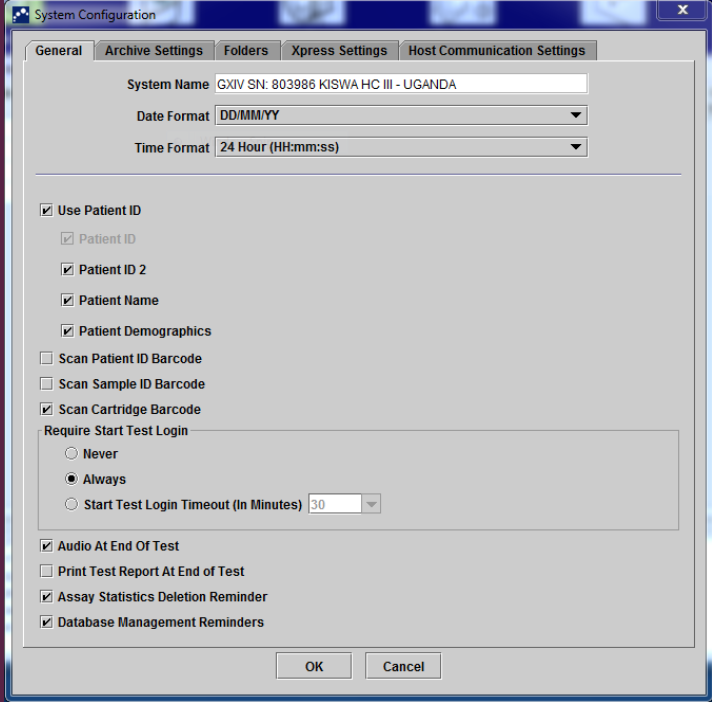Viewport: 712px width, 702px height.
Task: Disable Audio At End Of Test
Action: point(46,546)
